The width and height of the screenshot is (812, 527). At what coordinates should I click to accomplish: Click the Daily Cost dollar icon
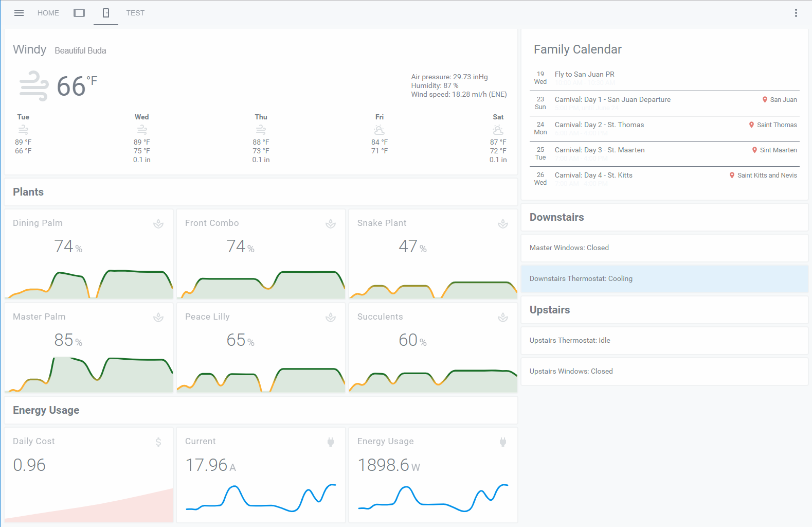tap(158, 442)
